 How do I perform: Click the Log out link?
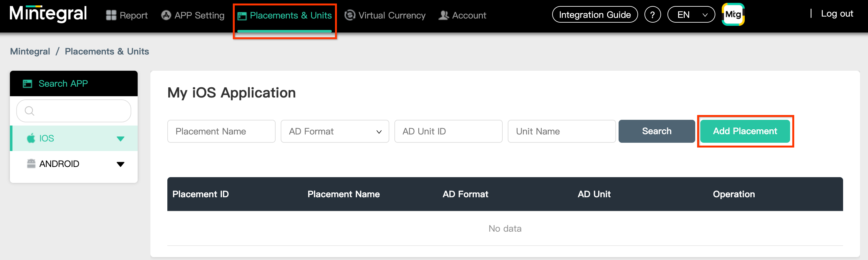click(x=837, y=14)
